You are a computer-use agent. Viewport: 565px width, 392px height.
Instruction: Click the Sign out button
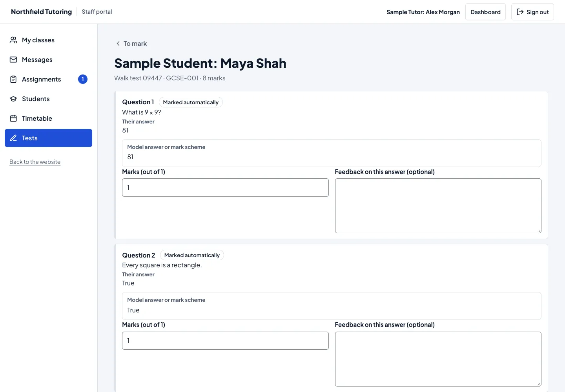pyautogui.click(x=532, y=12)
